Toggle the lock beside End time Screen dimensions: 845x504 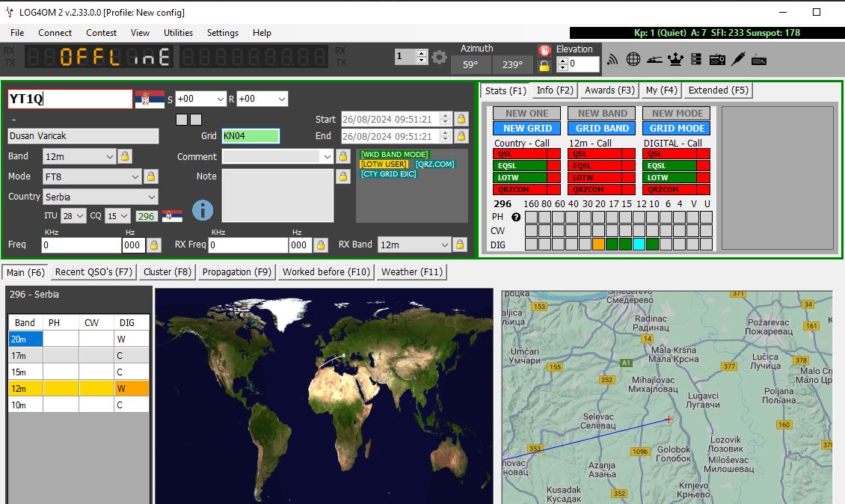(461, 136)
